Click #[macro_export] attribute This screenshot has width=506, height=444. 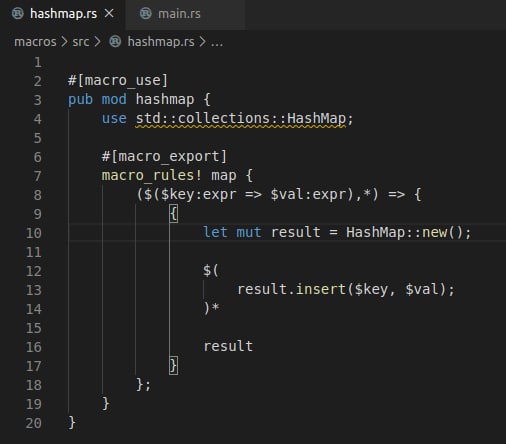pyautogui.click(x=164, y=157)
